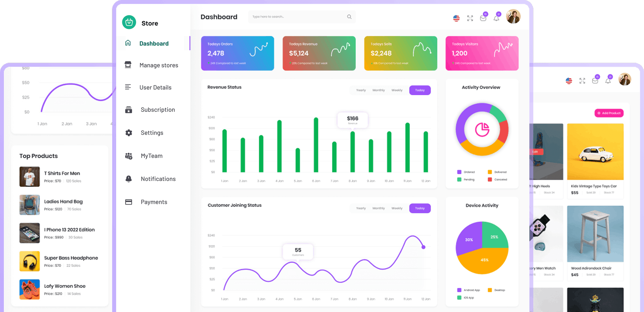Click the Payments card icon
Image resolution: width=644 pixels, height=312 pixels.
tap(129, 202)
